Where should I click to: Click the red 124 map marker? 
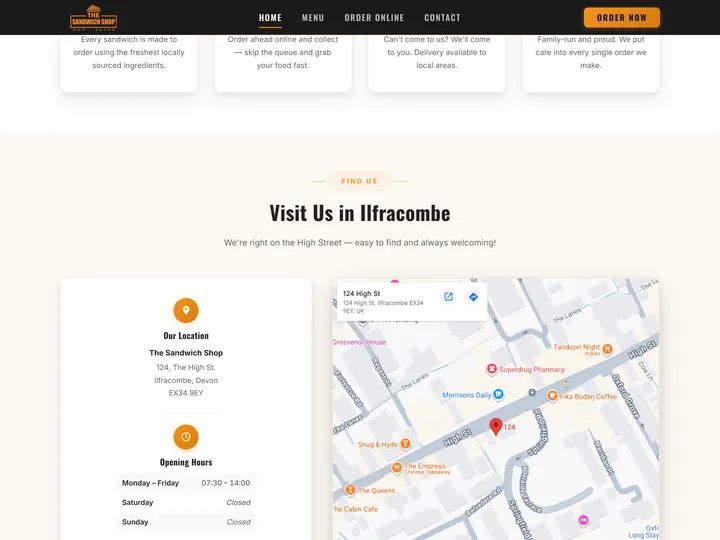click(x=495, y=427)
